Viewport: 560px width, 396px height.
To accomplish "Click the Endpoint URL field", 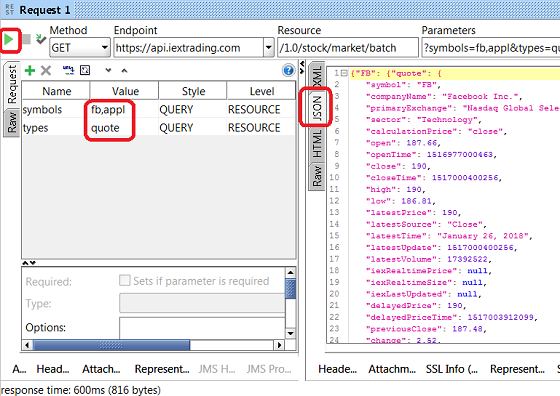I will [x=189, y=48].
